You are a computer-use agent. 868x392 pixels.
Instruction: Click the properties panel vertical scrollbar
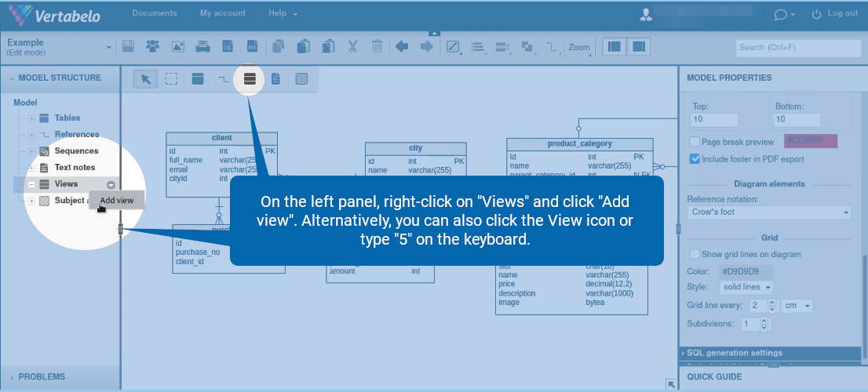864,306
